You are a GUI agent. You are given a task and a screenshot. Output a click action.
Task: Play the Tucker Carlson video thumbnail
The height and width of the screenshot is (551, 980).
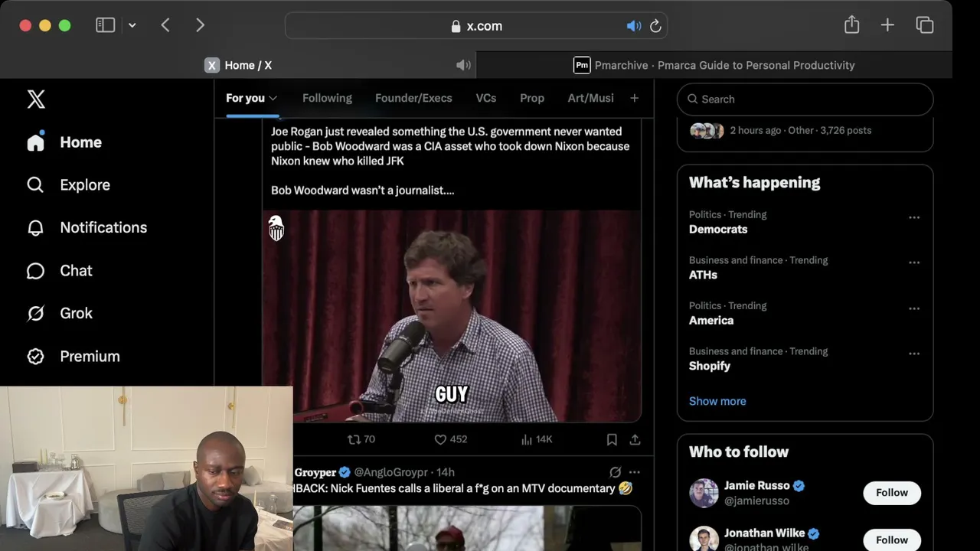pyautogui.click(x=452, y=316)
